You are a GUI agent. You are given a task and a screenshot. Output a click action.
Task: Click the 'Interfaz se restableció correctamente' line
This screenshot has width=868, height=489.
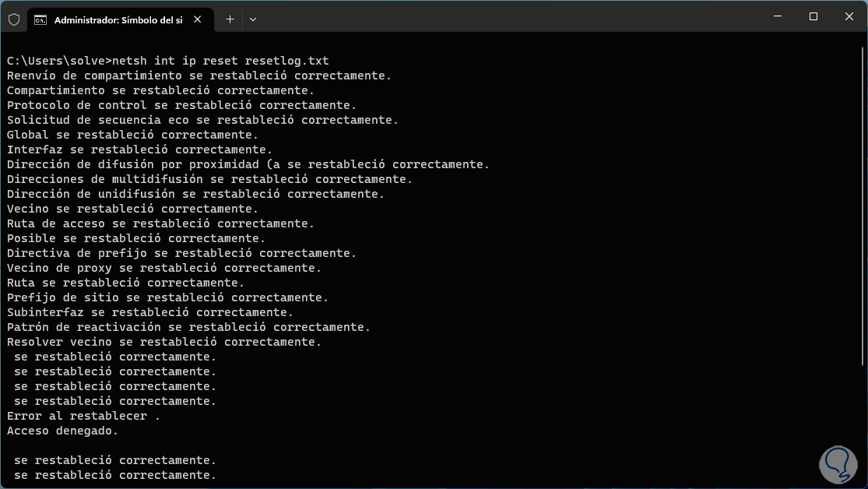coord(139,150)
